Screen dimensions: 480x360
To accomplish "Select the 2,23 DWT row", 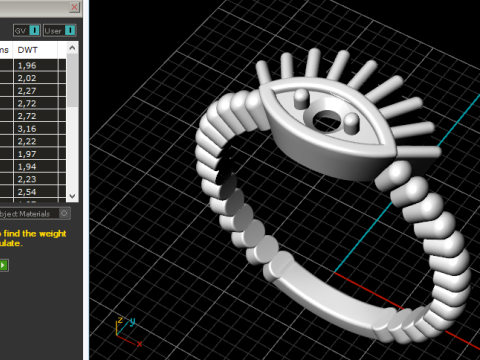I will point(33,179).
